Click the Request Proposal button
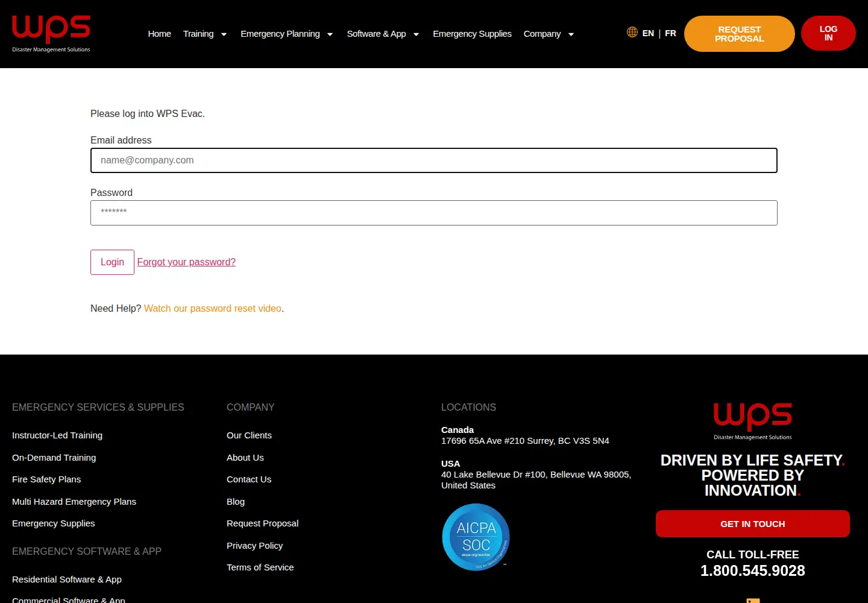The image size is (868, 603). pos(740,34)
